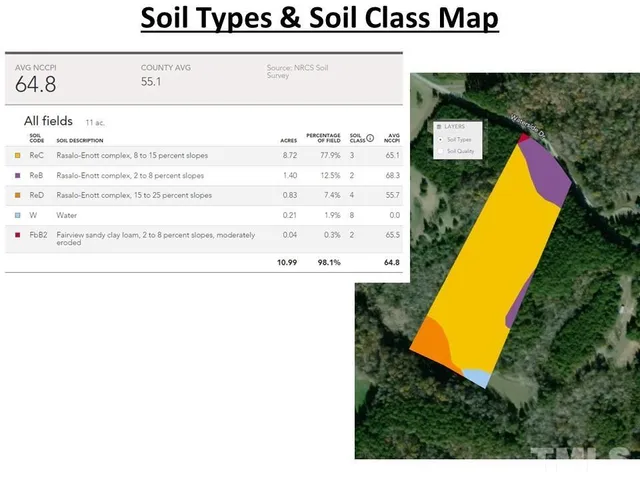The width and height of the screenshot is (640, 480).
Task: Click the yellow ReC legend square
Action: pyautogui.click(x=17, y=156)
